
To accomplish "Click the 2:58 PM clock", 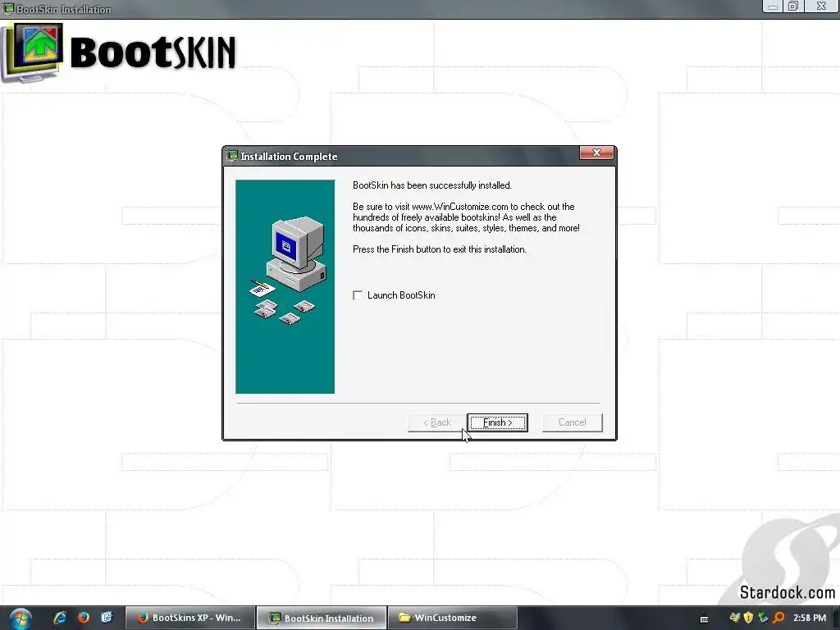I will [x=810, y=618].
